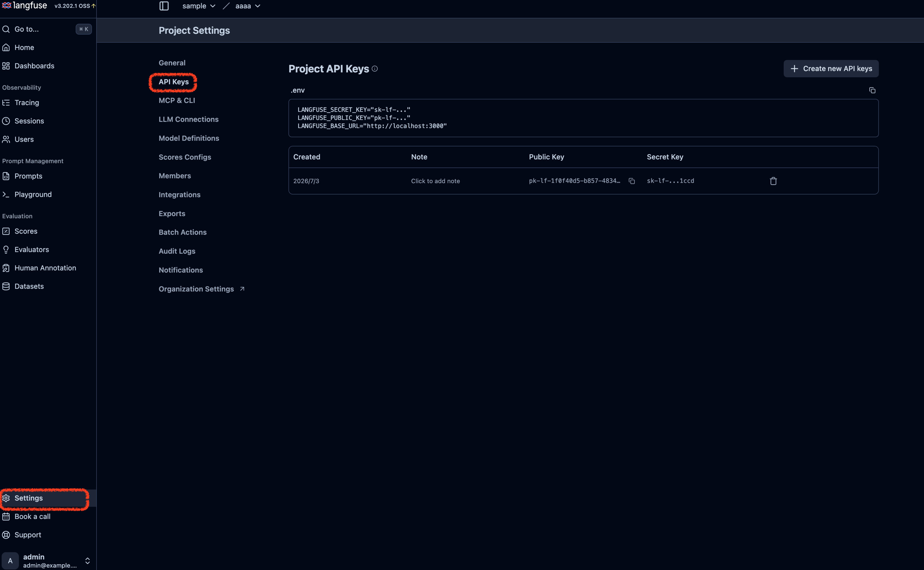Image resolution: width=924 pixels, height=570 pixels.
Task: Click the Datasets database icon
Action: (x=6, y=287)
